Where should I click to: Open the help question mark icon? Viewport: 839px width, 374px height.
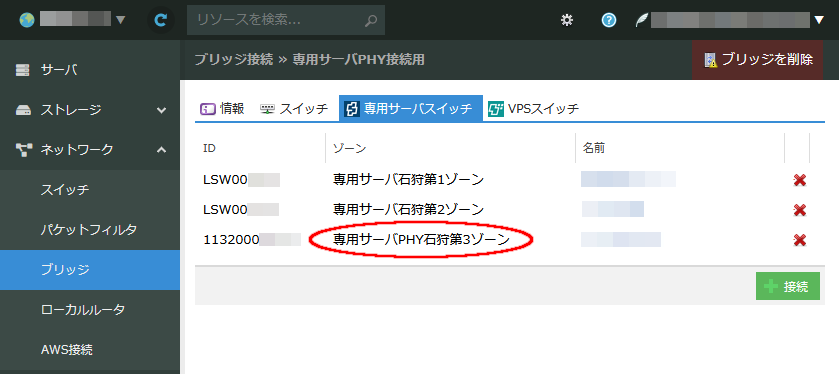608,20
